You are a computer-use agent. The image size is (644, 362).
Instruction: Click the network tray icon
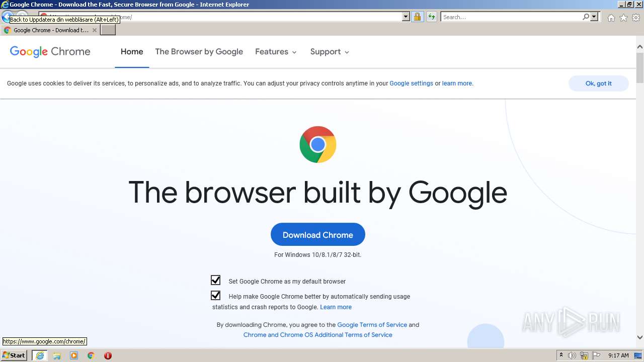pyautogui.click(x=584, y=355)
